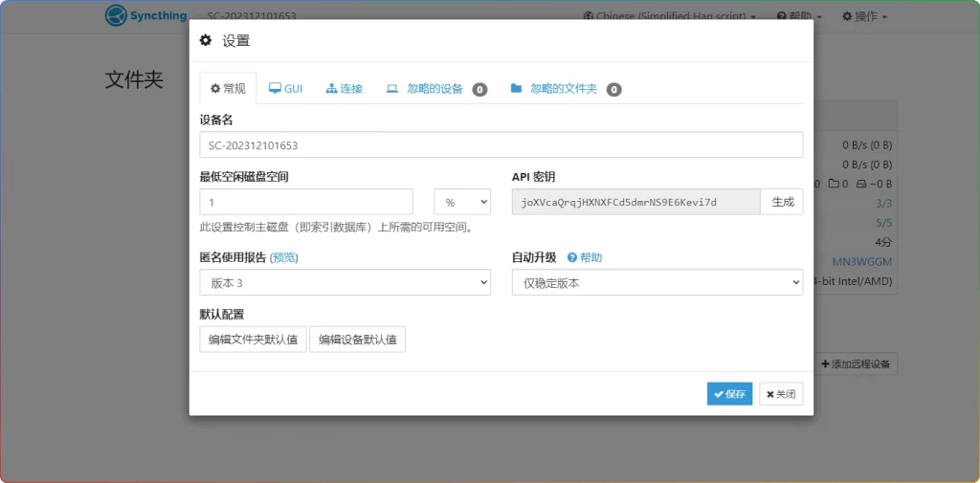
Task: Click the folder icon on 忽略的文件夹 tab
Action: point(516,88)
